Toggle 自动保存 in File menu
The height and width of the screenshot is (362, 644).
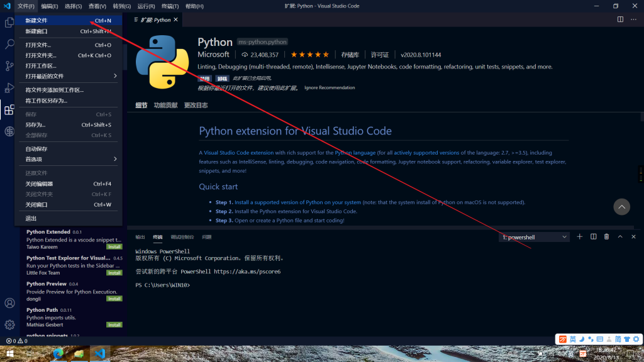68,148
